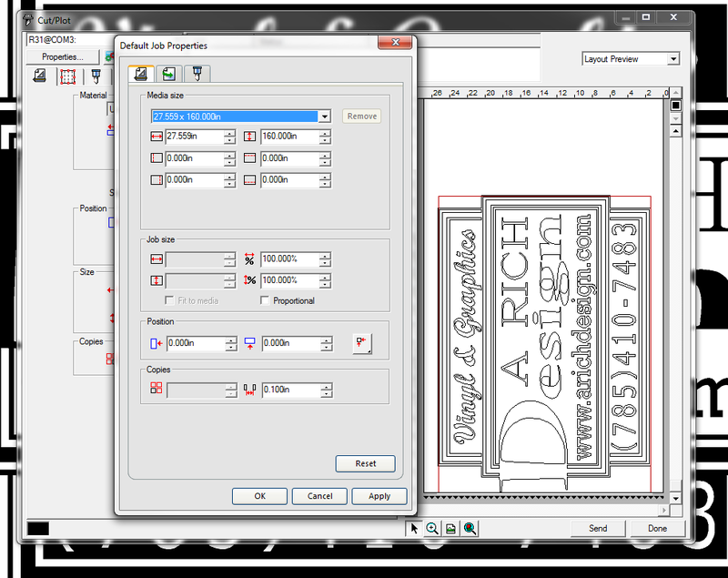The width and height of the screenshot is (728, 578).
Task: Click the Send button in Cut/Plot
Action: (x=598, y=528)
